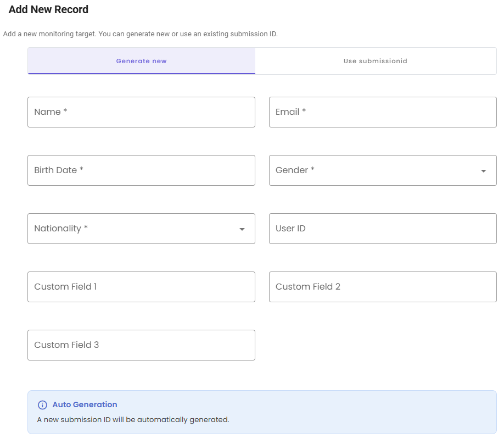This screenshot has height=438, width=504.
Task: Click the required Name field label
Action: [x=50, y=112]
